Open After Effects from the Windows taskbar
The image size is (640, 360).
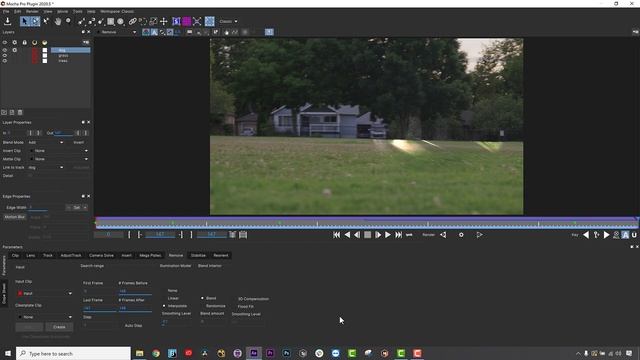tap(253, 353)
